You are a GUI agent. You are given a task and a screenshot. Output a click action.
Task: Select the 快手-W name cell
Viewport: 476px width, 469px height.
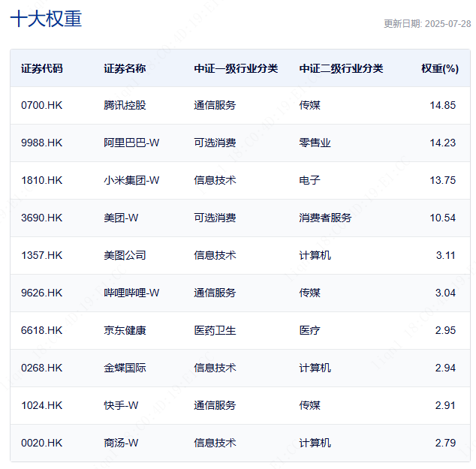coord(121,405)
